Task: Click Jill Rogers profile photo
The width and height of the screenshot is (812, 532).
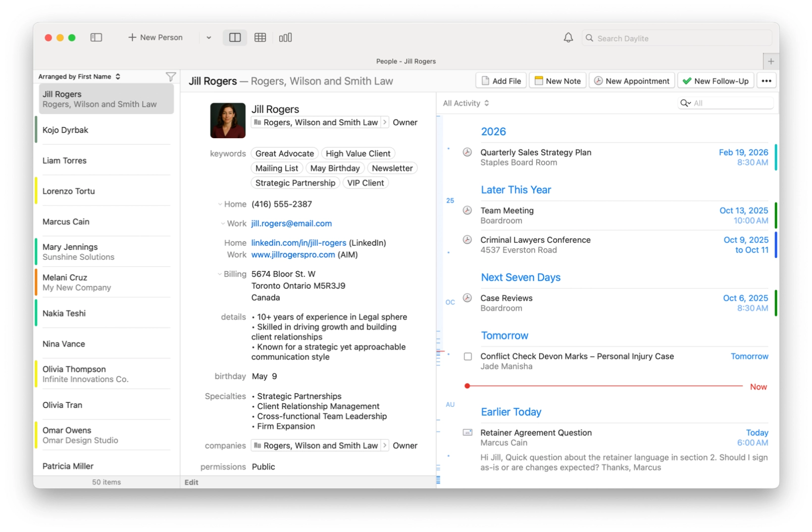Action: (x=228, y=120)
